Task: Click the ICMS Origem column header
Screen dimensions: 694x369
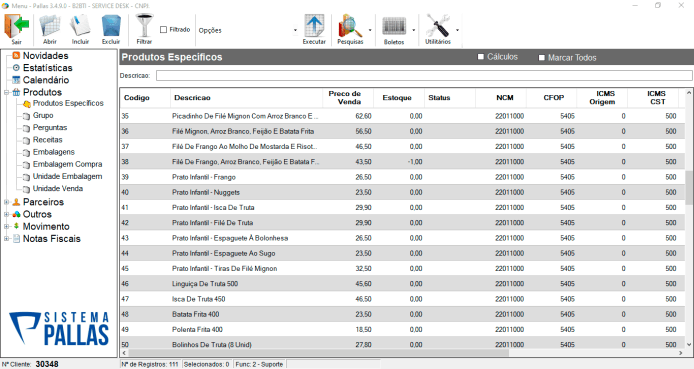Action: coord(602,98)
